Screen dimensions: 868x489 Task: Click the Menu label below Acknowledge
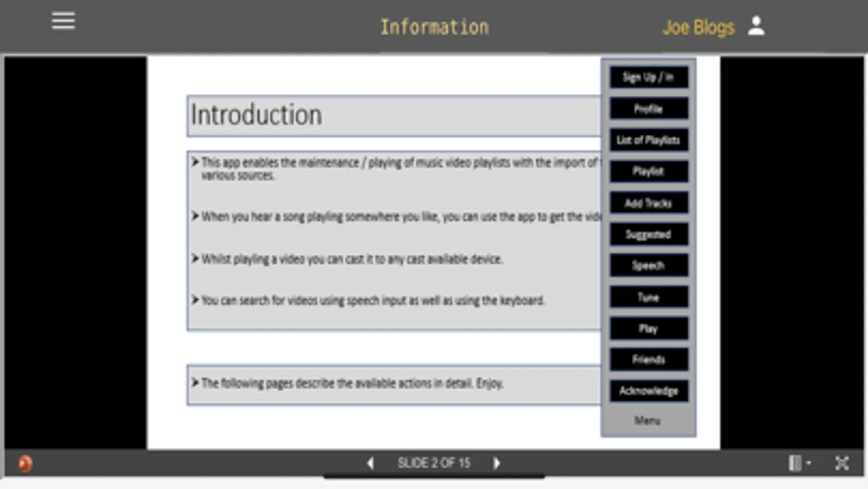(x=648, y=421)
